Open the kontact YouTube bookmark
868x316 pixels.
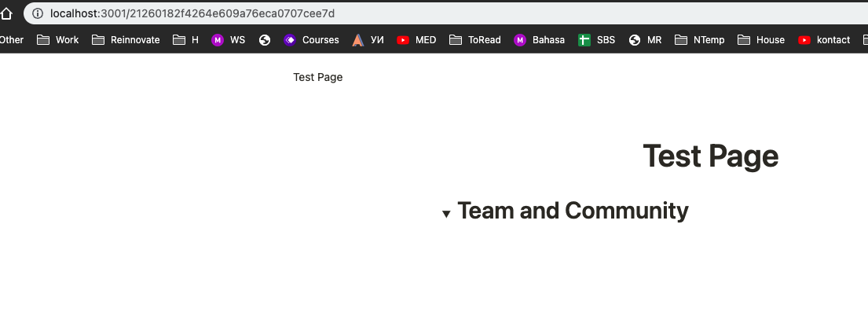[824, 40]
